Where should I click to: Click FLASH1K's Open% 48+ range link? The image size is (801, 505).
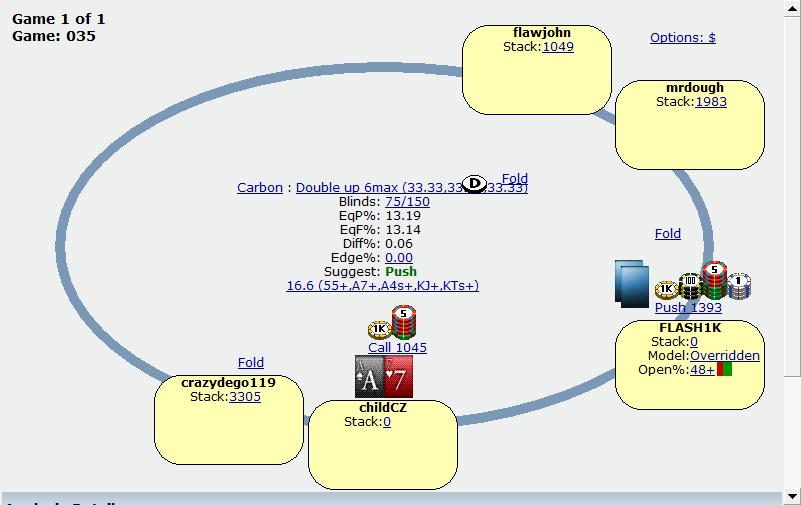pos(702,369)
